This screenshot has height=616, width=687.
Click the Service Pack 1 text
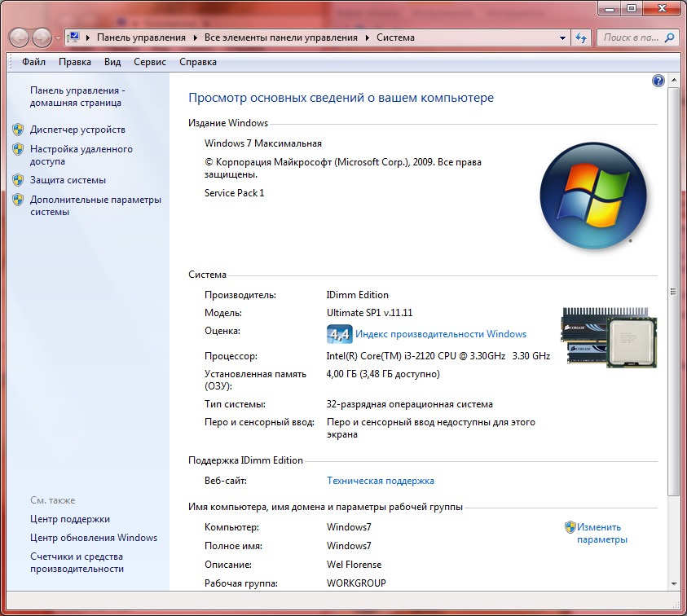coord(235,193)
